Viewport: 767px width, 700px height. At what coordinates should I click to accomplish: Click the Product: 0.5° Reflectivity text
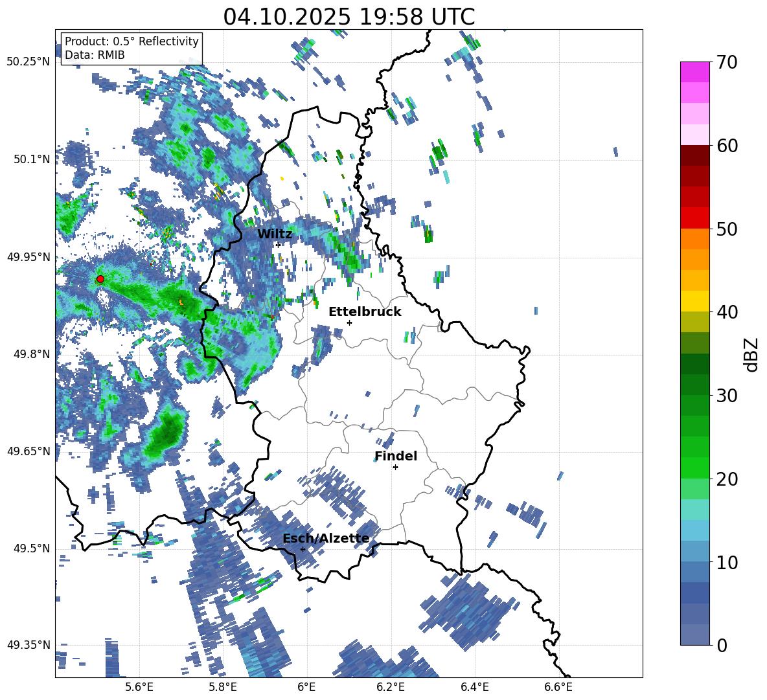132,41
